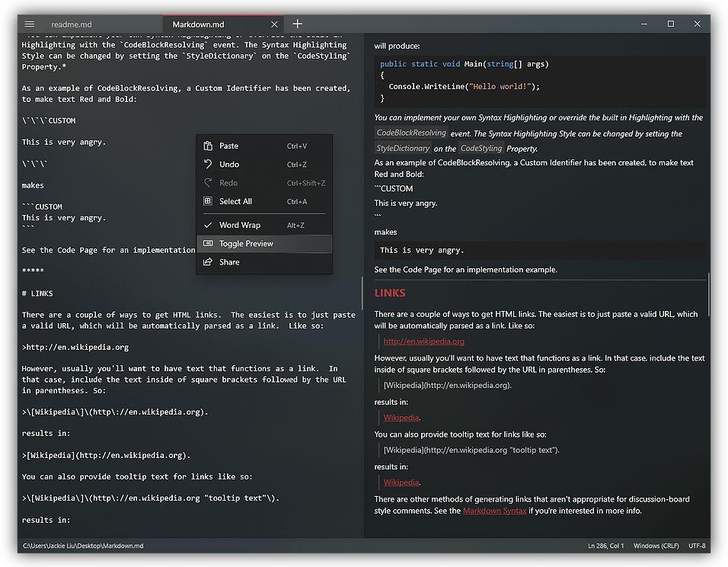Open Windows (CRLF) line ending selector
This screenshot has width=728, height=567.
pyautogui.click(x=656, y=546)
